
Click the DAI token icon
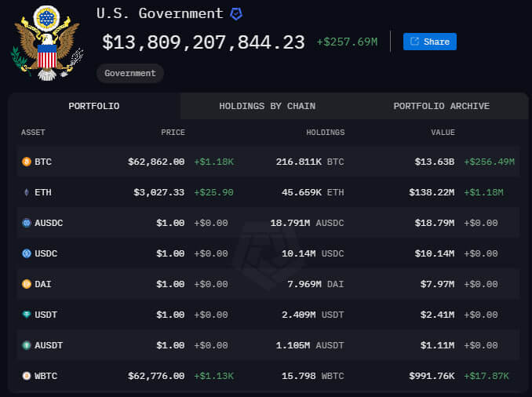pos(27,284)
